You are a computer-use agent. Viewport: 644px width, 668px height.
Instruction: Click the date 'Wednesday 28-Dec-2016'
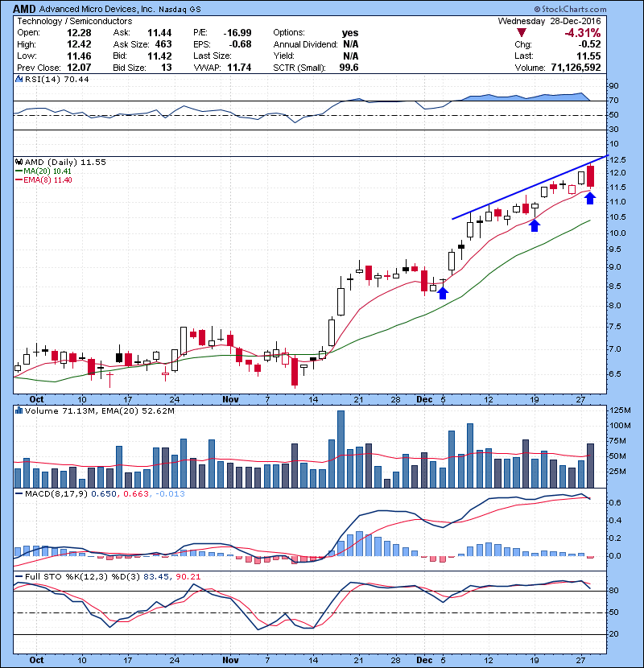549,21
